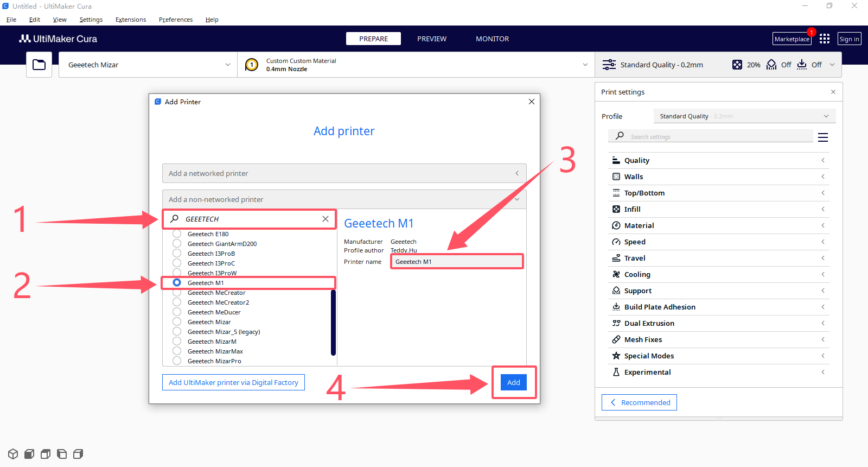
Task: Expand Add a networked printer section
Action: tap(344, 173)
